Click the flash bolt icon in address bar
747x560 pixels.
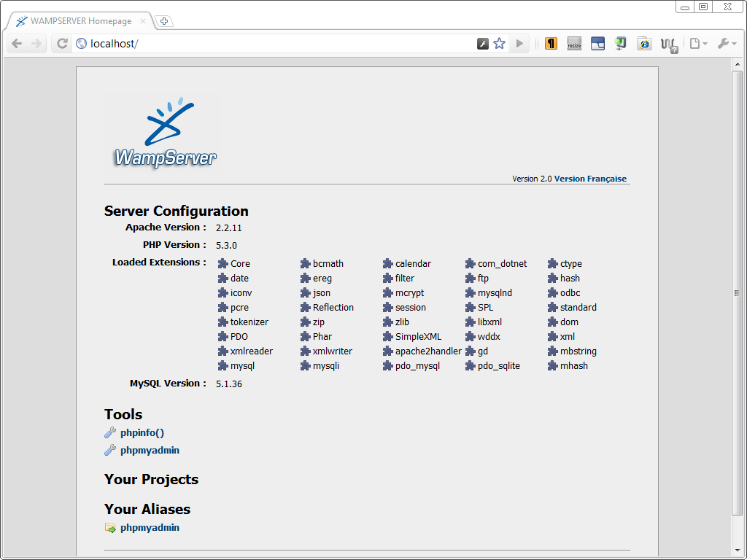[483, 44]
